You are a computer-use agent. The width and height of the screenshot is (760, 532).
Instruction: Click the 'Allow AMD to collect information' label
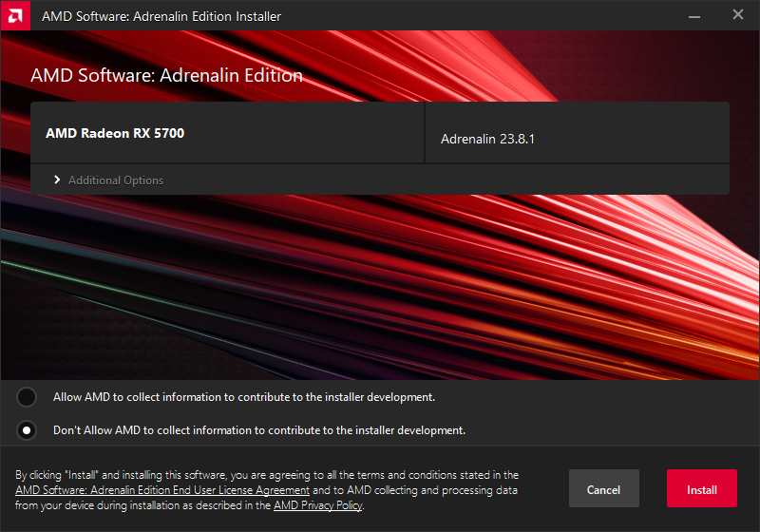pyautogui.click(x=244, y=397)
